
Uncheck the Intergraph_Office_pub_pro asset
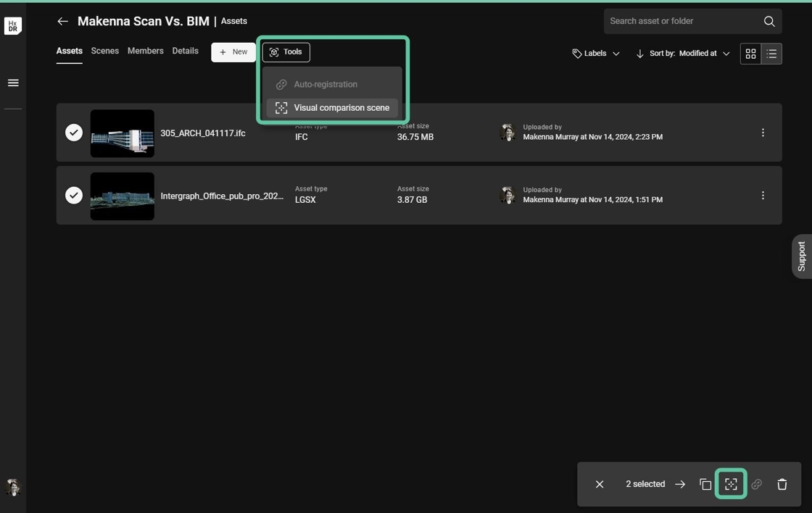pyautogui.click(x=73, y=195)
